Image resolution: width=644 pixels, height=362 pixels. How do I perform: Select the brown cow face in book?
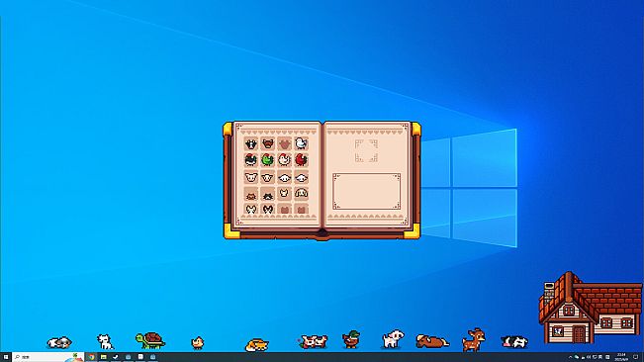pos(268,143)
